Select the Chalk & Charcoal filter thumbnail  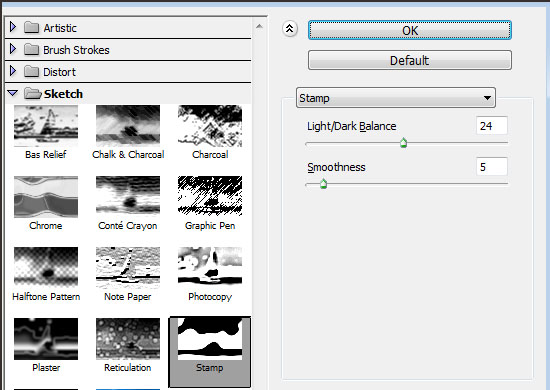pyautogui.click(x=128, y=126)
